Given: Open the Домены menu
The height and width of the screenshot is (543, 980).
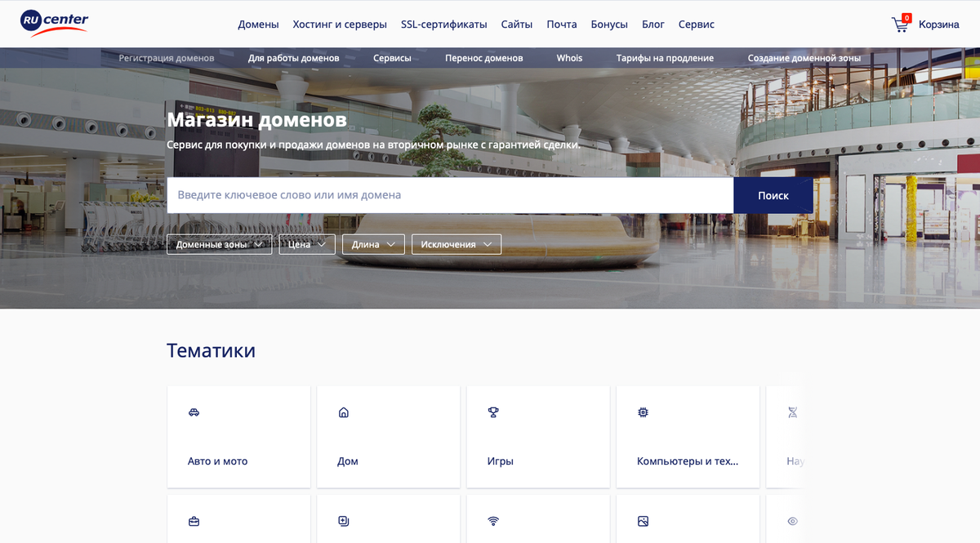Looking at the screenshot, I should [258, 24].
